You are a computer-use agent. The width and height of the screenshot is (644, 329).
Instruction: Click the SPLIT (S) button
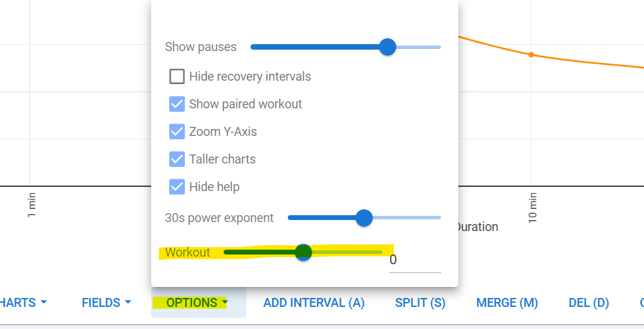[x=420, y=303]
